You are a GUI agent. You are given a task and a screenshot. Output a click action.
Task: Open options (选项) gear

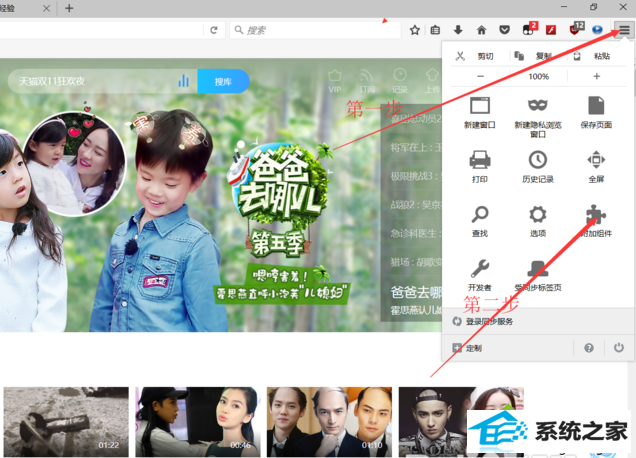tap(538, 221)
